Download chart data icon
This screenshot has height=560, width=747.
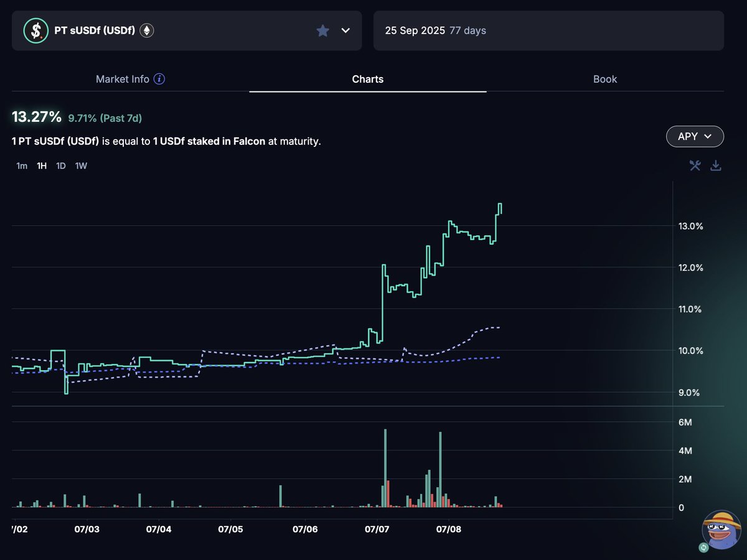[x=716, y=166]
